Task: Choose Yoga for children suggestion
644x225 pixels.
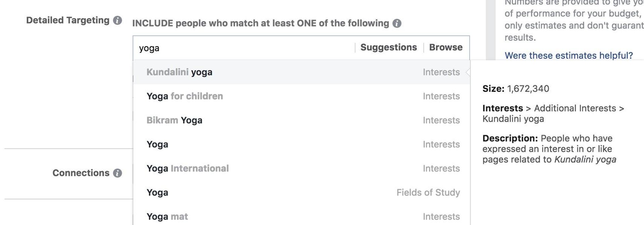Action: [185, 96]
